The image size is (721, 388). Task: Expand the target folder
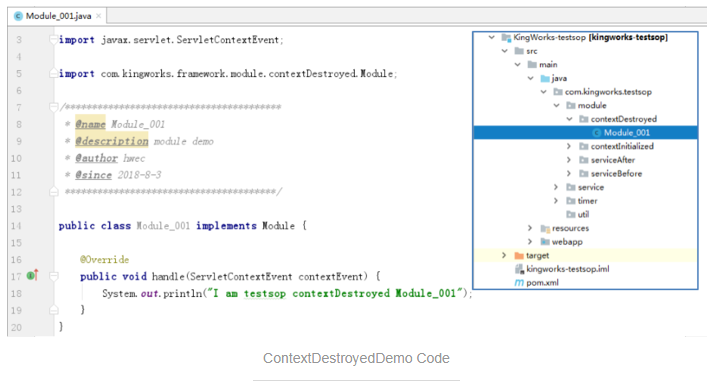point(504,255)
